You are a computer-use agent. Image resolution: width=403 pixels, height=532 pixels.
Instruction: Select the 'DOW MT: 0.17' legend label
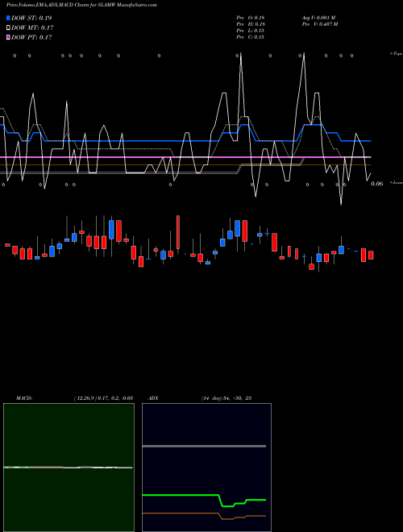click(32, 28)
